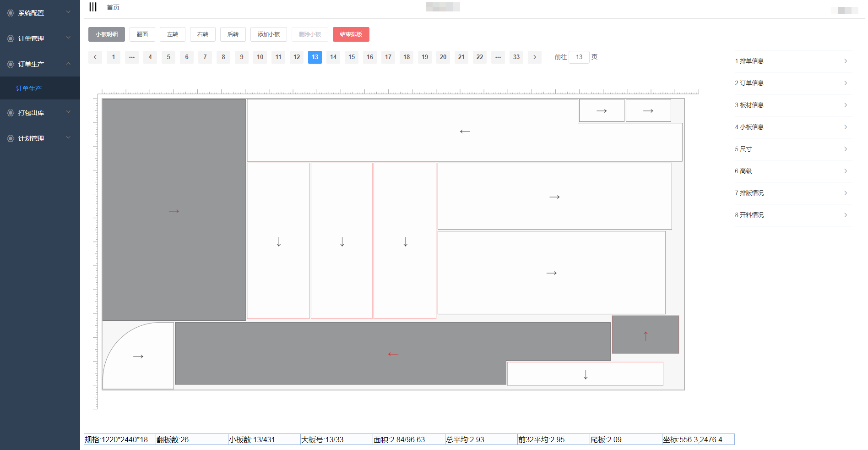Click the 添加小板 button
Image resolution: width=868 pixels, height=450 pixels.
click(x=268, y=34)
